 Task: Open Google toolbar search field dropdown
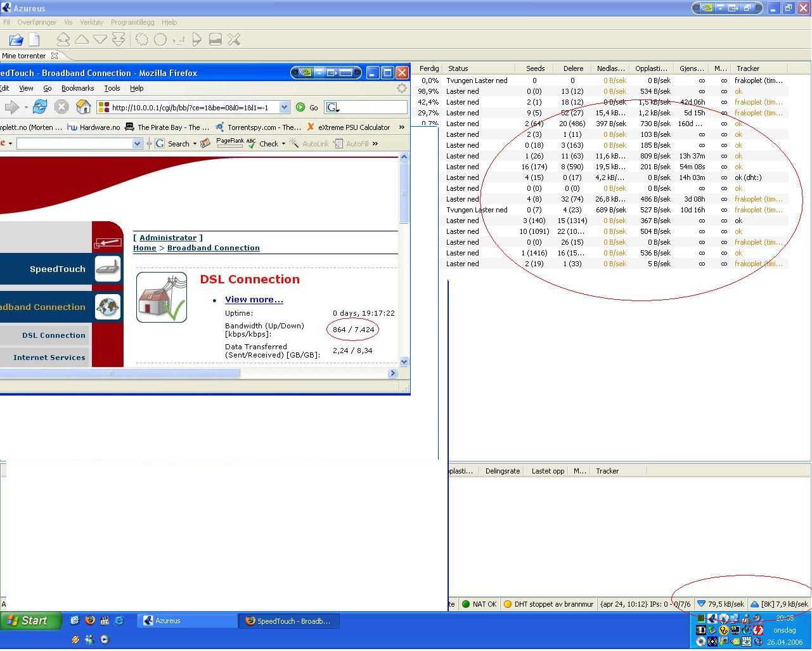[137, 144]
